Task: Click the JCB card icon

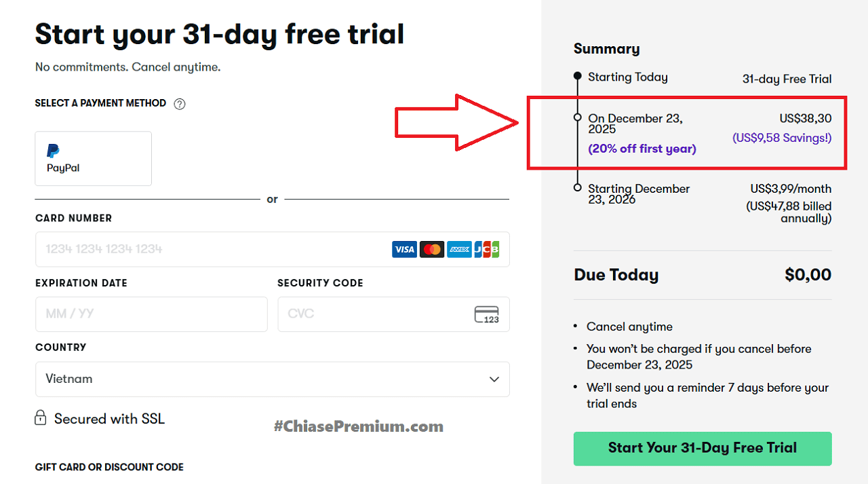Action: (x=486, y=249)
